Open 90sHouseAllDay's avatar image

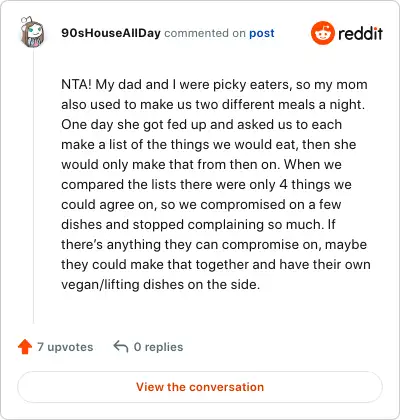click(32, 33)
